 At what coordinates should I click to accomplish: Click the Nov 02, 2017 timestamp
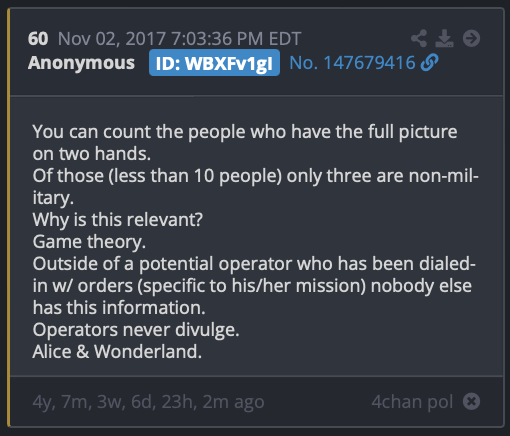tap(180, 39)
